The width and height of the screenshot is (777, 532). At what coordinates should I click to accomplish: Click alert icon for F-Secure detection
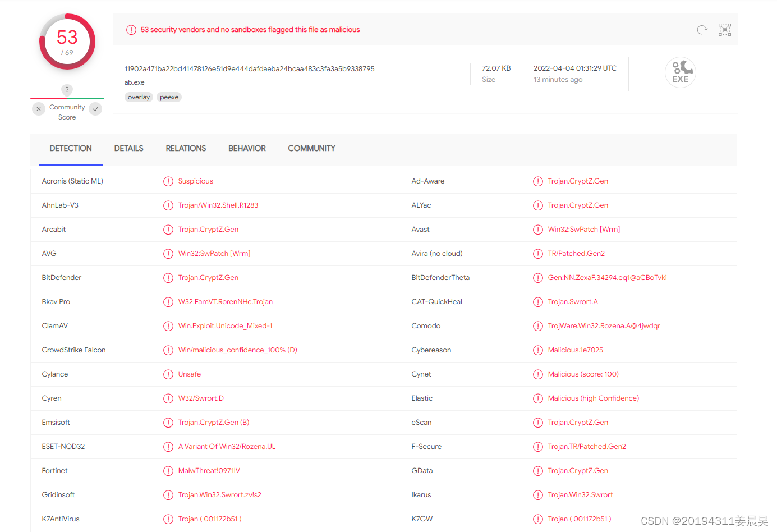coord(538,447)
